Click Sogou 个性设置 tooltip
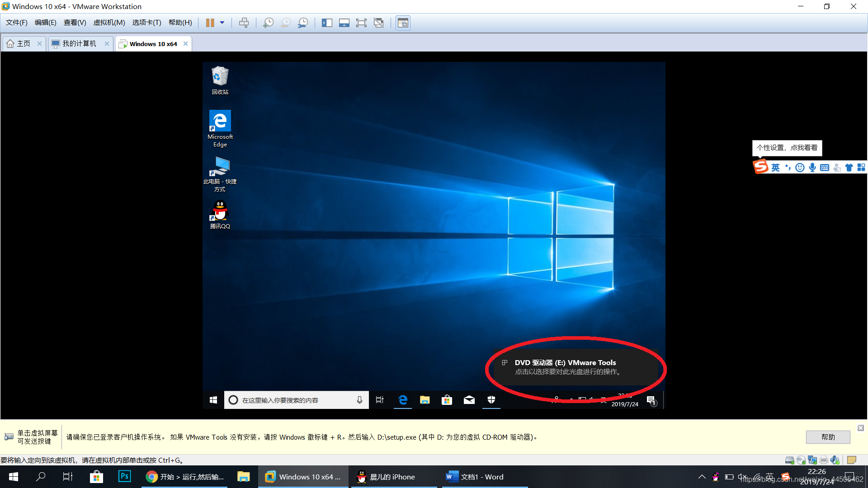Screen dimensions: 868x488 [x=787, y=148]
